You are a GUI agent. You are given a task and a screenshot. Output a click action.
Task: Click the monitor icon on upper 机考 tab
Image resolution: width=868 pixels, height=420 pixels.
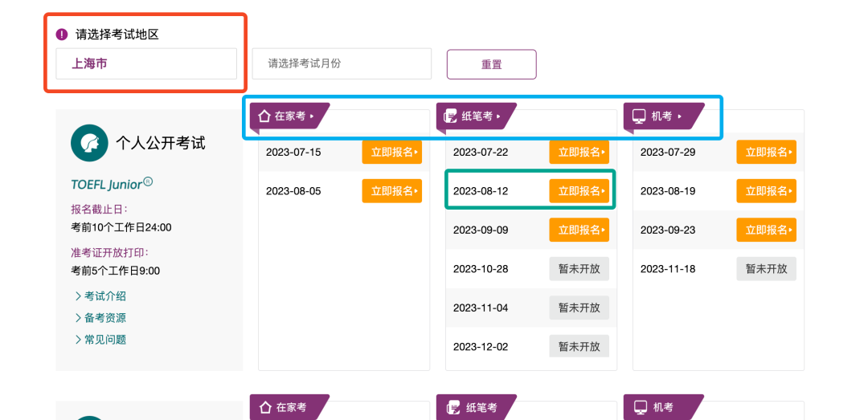pyautogui.click(x=639, y=116)
